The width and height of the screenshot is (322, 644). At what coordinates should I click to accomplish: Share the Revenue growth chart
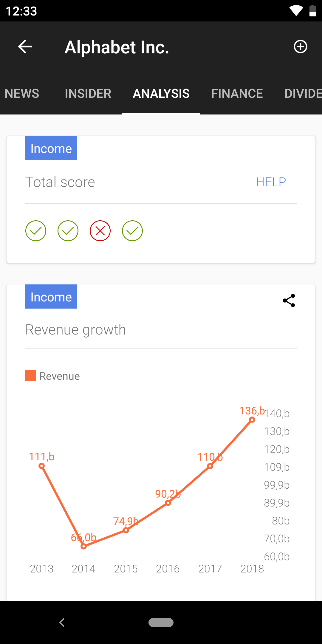(x=289, y=301)
